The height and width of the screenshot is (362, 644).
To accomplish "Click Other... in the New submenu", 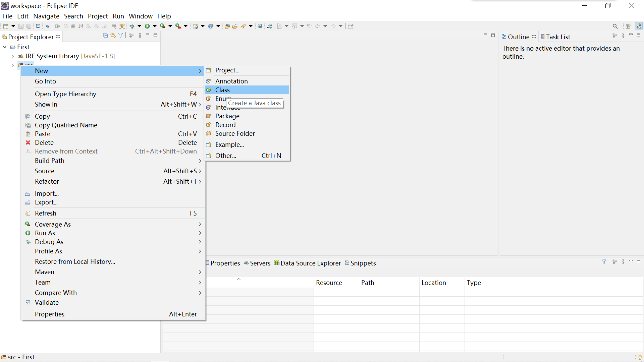I will (247, 156).
